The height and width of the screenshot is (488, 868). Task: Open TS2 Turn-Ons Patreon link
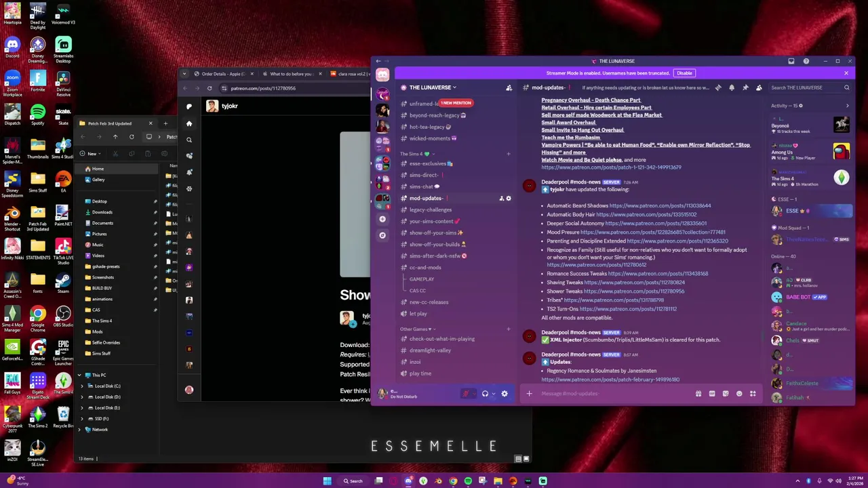[x=627, y=309]
